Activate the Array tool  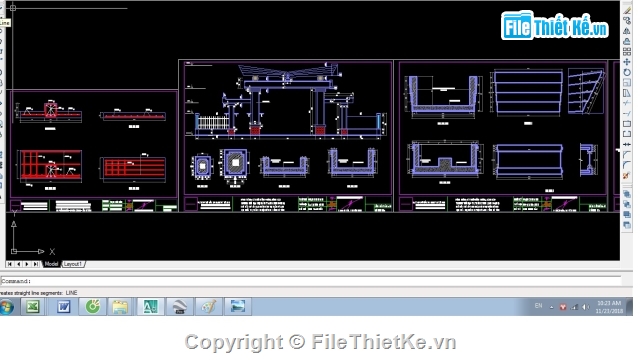[627, 52]
